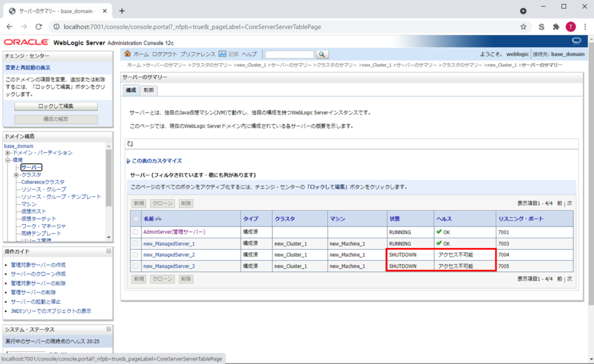Screen dimensions: 594x364
Task: Click the domain structure tree scrollbar down arrow
Action: [108, 237]
